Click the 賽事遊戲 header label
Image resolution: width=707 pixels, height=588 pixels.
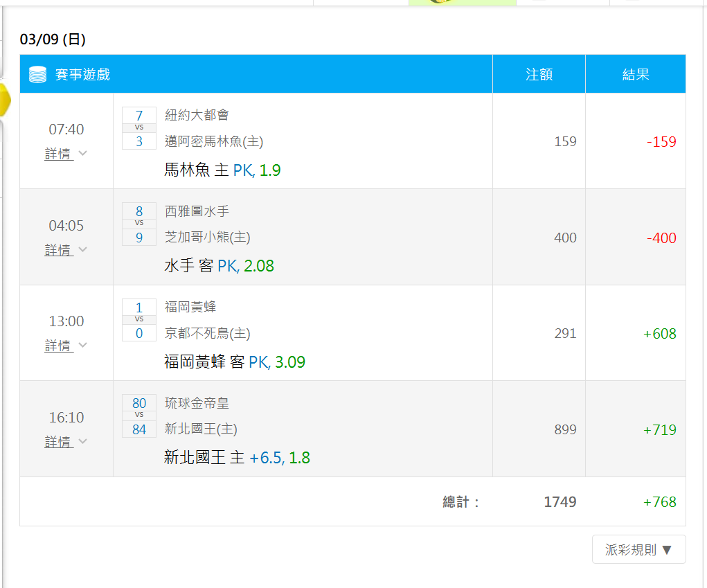tap(82, 74)
